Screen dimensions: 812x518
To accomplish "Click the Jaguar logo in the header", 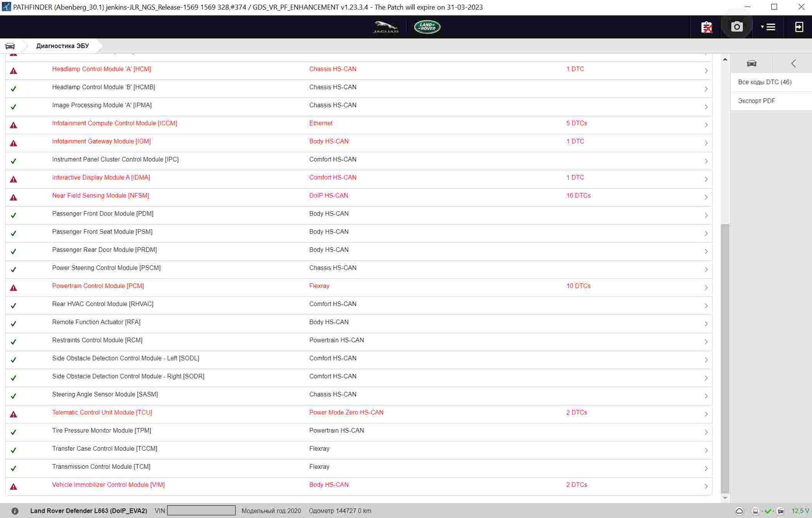I will [385, 27].
